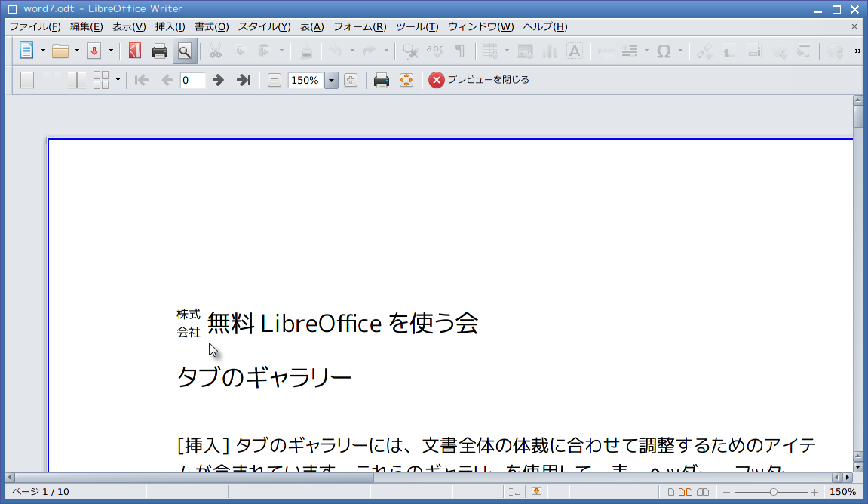Open the 150% preview zoom dropdown
Viewport: 868px width, 504px height.
[x=331, y=80]
